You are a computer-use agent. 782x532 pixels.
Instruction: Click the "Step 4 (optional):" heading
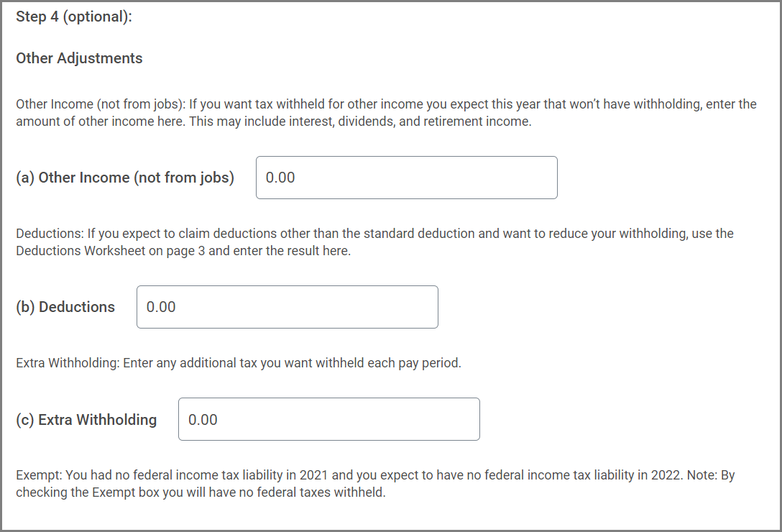(74, 17)
